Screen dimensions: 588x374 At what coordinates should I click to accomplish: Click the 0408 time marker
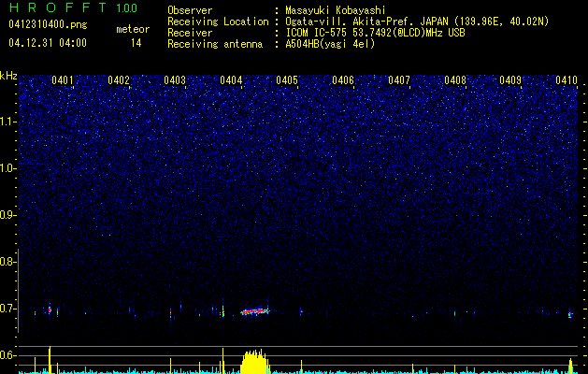[455, 80]
